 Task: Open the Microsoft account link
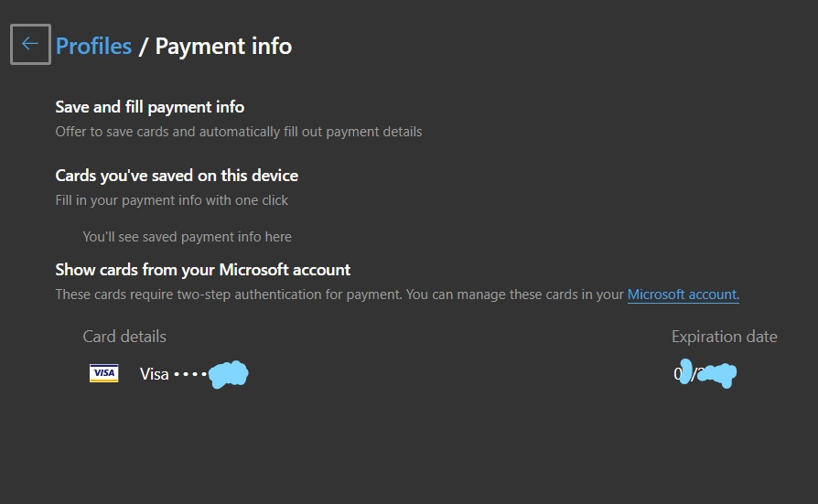point(683,295)
